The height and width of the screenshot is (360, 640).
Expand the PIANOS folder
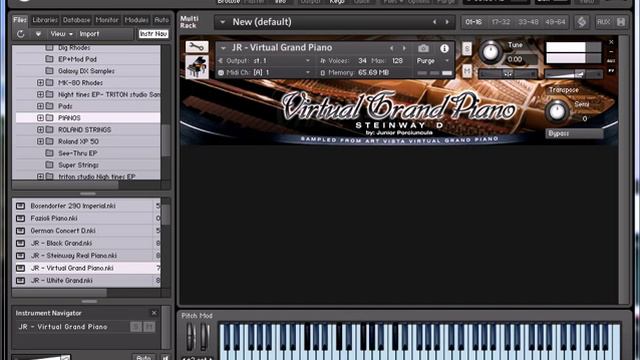40,118
